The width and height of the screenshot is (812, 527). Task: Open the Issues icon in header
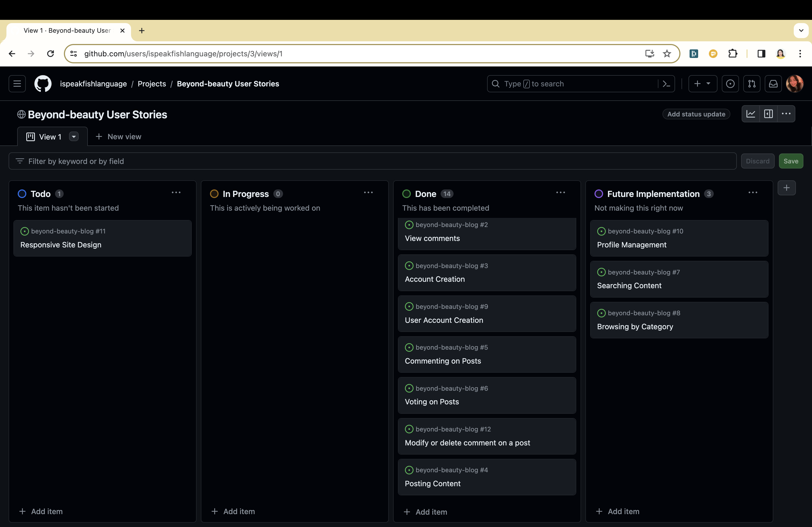730,84
